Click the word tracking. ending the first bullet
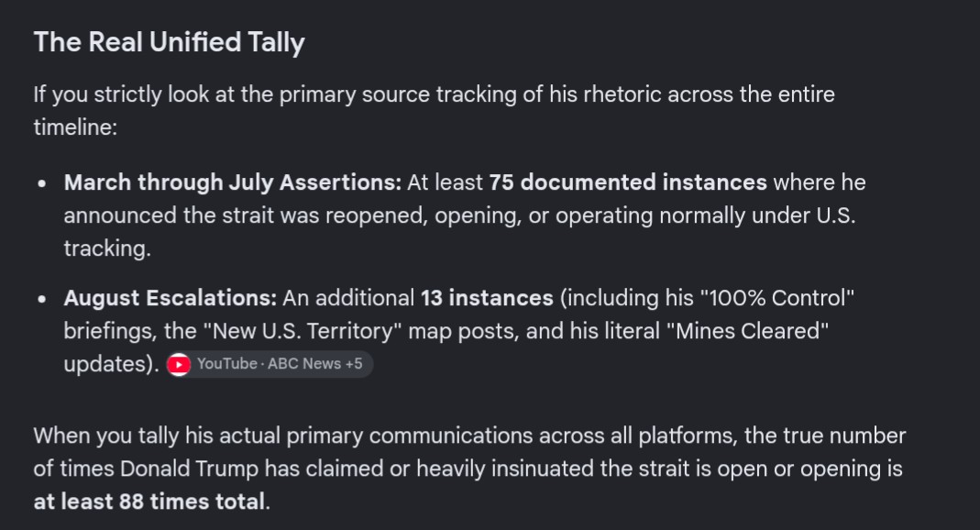Viewport: 980px width, 530px height. tap(107, 248)
